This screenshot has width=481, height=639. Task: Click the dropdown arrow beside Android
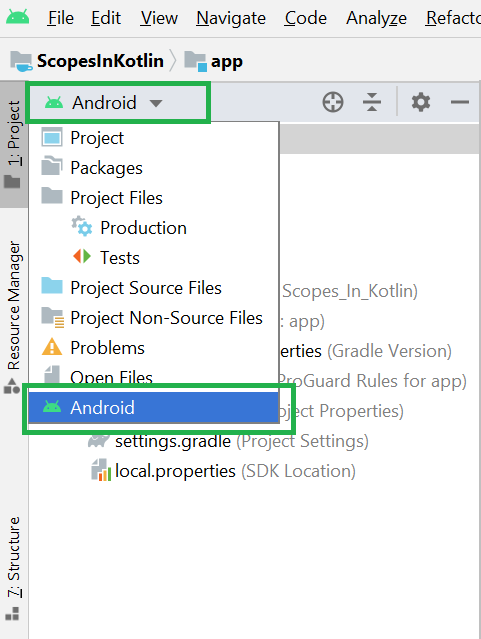[x=156, y=103]
